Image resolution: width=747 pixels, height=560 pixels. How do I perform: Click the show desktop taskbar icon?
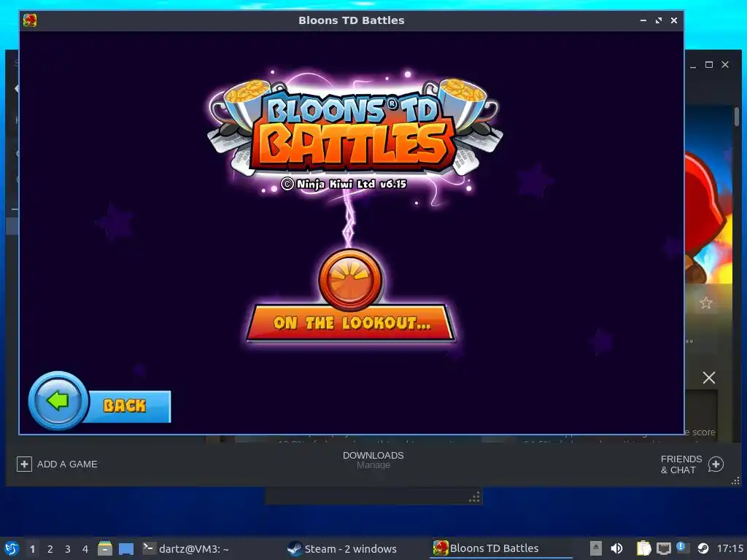[125, 549]
